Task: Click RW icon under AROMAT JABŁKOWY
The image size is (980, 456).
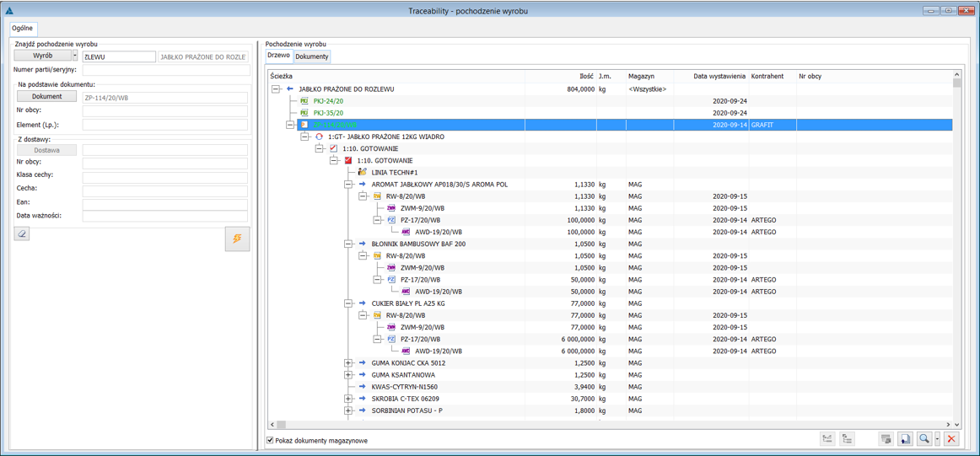Action: coord(377,196)
